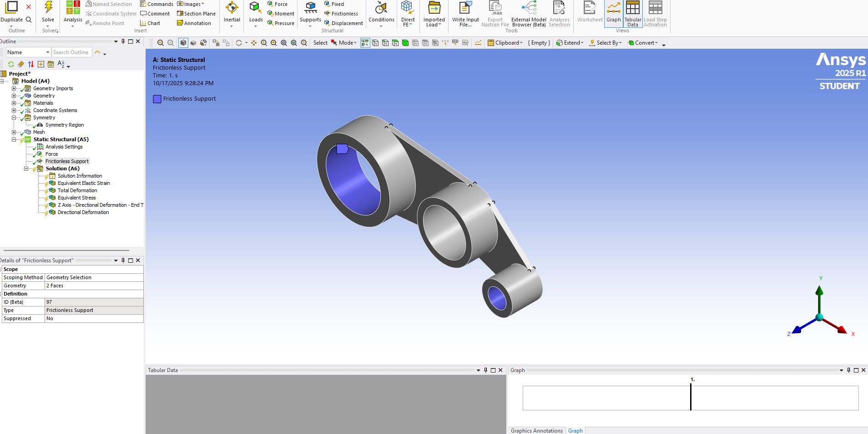Screen dimensions: 868x434
Task: Toggle the Vertex selection filter icon
Action: click(375, 43)
